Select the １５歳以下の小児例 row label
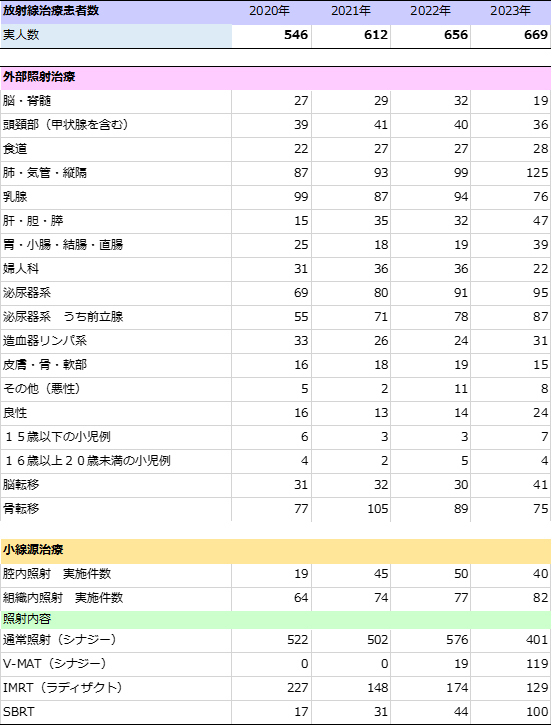 (x=57, y=437)
